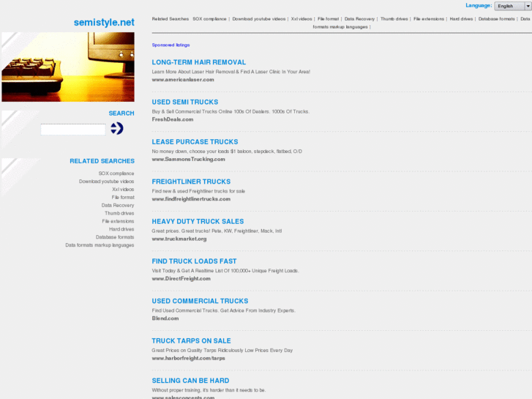Open the Freightliner Trucks listing
532x399 pixels.
pos(191,182)
